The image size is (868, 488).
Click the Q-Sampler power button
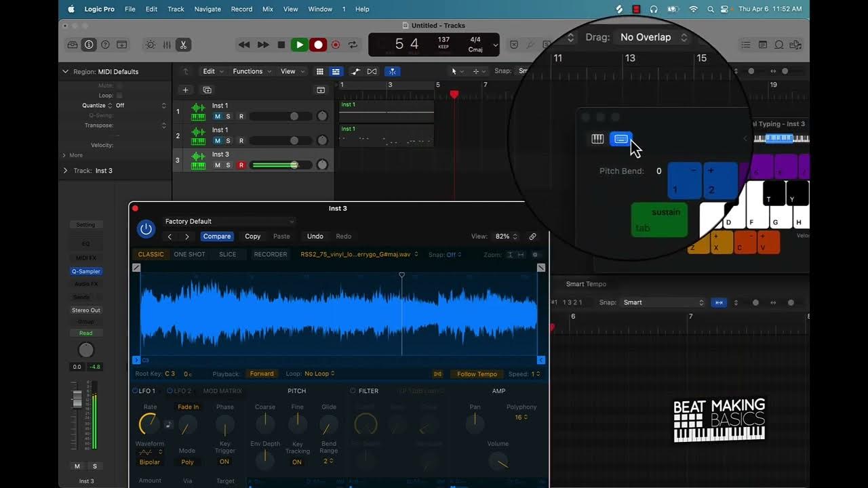tap(146, 229)
